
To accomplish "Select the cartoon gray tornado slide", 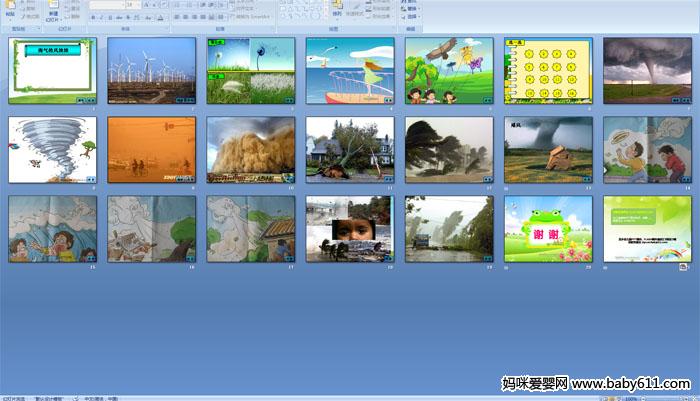I will pyautogui.click(x=52, y=150).
